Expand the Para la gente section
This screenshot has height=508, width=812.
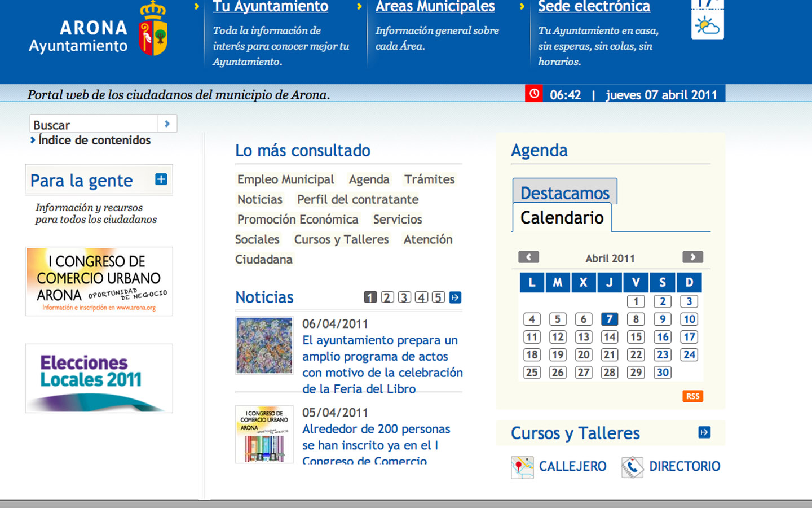[161, 179]
